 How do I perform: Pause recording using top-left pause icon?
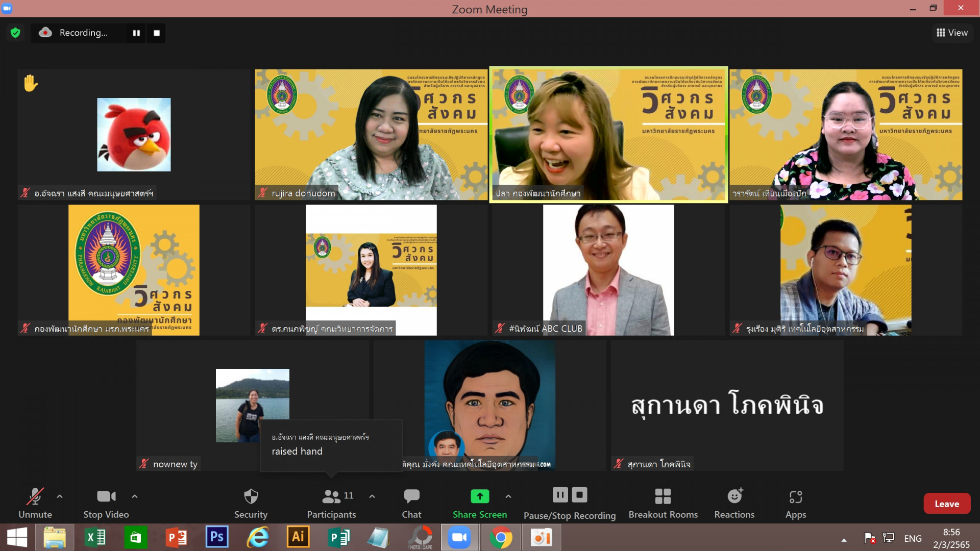point(136,33)
